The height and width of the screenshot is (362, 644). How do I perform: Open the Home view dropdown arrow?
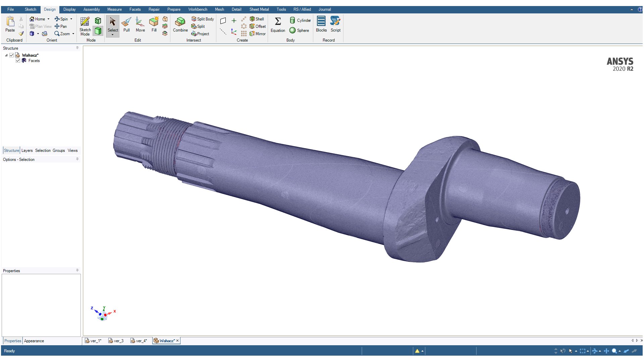tap(48, 19)
